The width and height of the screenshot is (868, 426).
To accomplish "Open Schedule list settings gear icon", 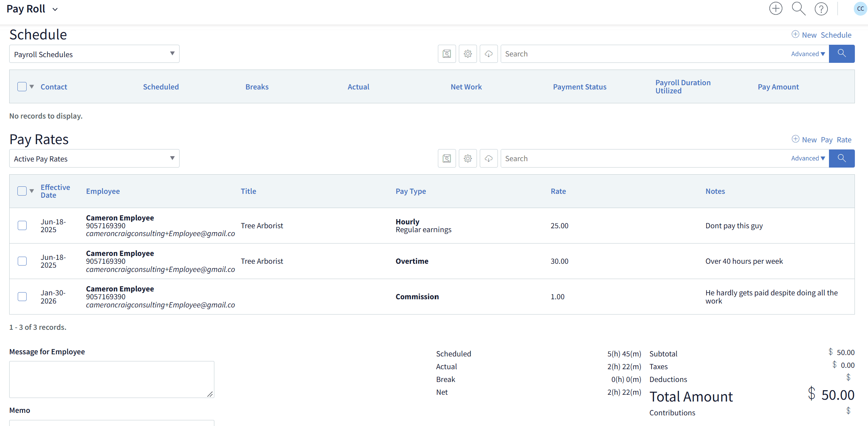I will tap(468, 54).
